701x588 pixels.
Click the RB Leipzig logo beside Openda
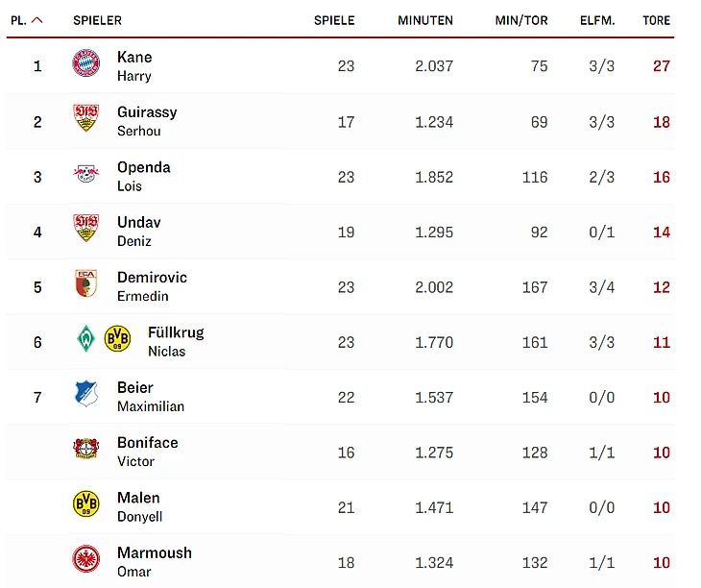(x=85, y=175)
